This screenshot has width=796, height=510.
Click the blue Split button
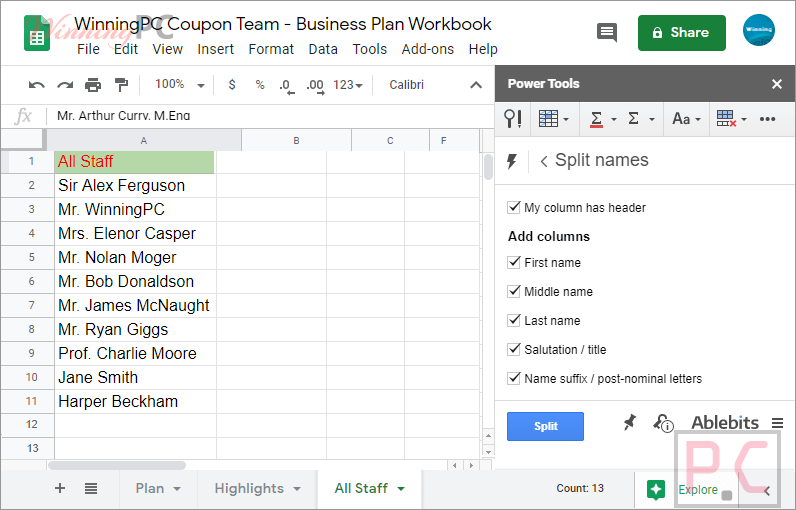point(545,426)
